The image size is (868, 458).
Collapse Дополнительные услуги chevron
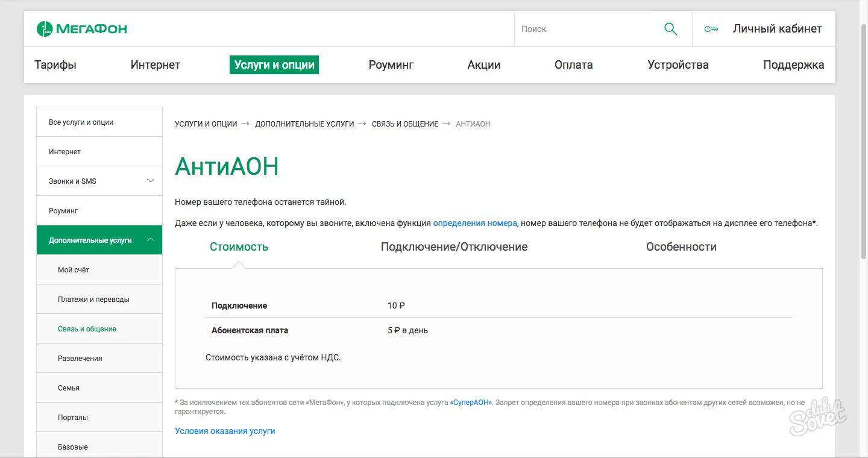[151, 240]
